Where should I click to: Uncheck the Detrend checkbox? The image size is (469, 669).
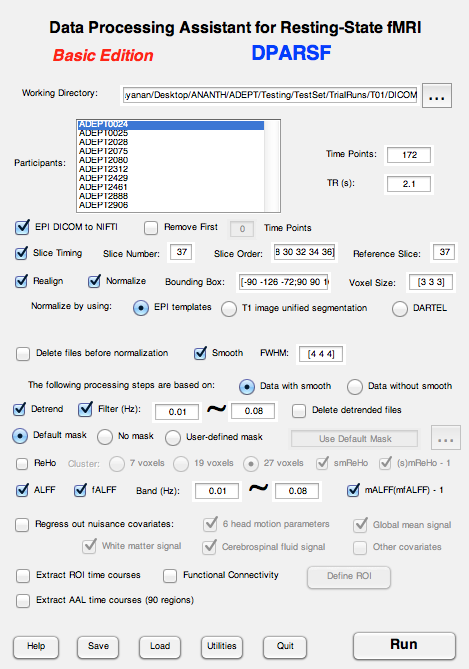(20, 409)
